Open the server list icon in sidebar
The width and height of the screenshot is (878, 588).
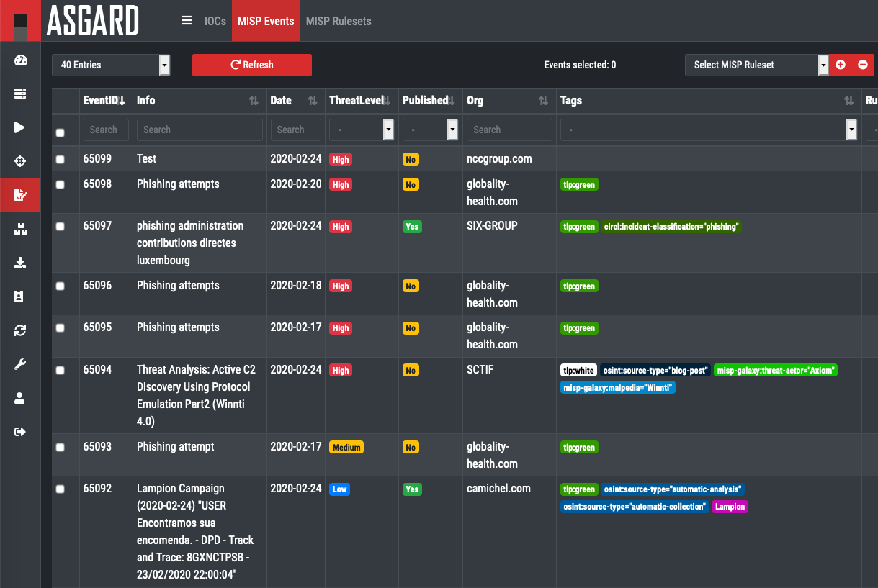coord(20,94)
